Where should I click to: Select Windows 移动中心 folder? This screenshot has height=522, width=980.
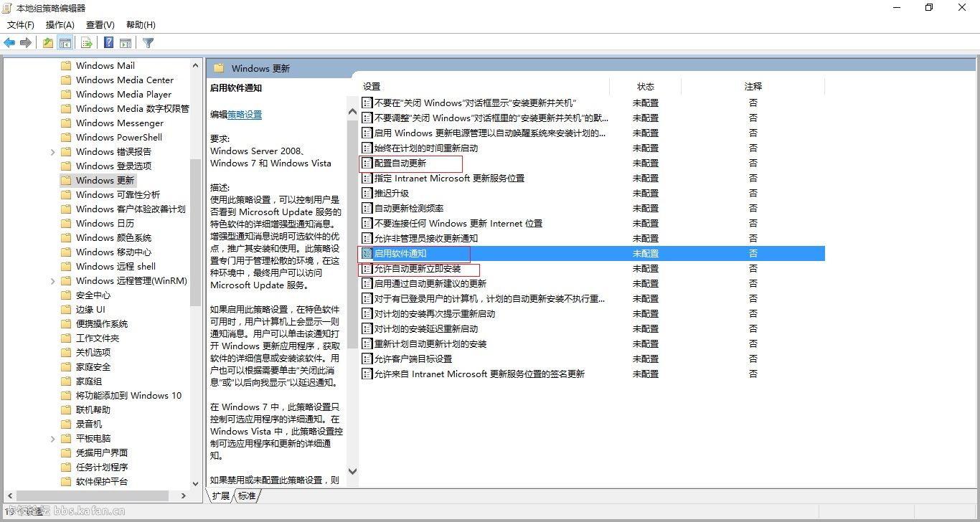tap(113, 252)
